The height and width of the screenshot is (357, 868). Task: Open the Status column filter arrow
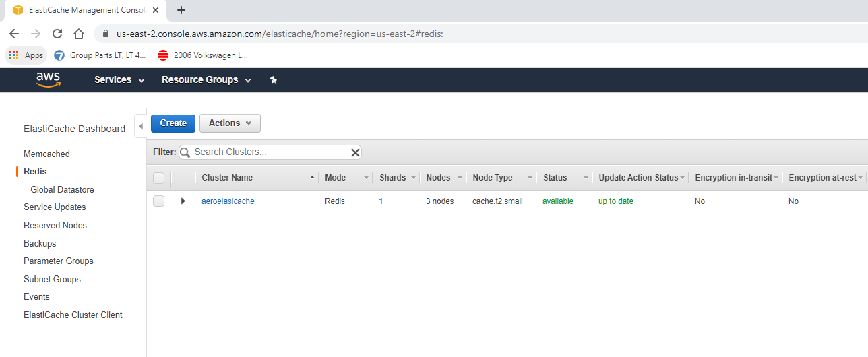[x=586, y=178]
